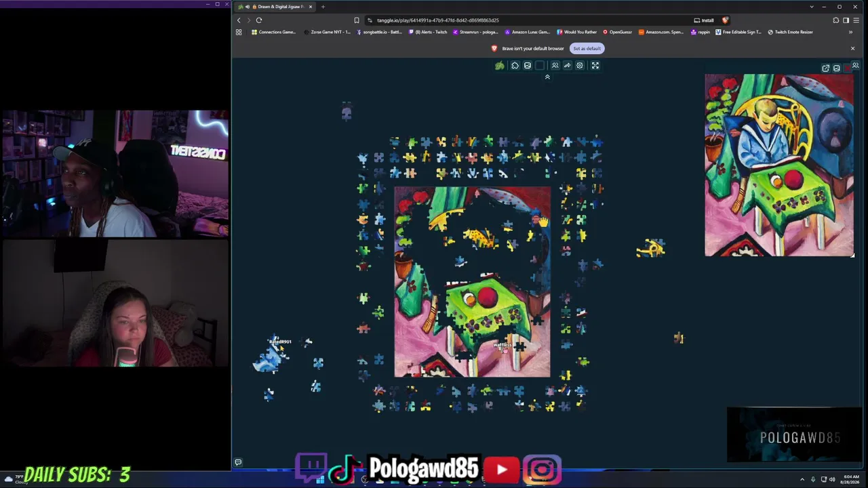Go back in browser history
Image resolution: width=868 pixels, height=488 pixels.
(x=239, y=20)
